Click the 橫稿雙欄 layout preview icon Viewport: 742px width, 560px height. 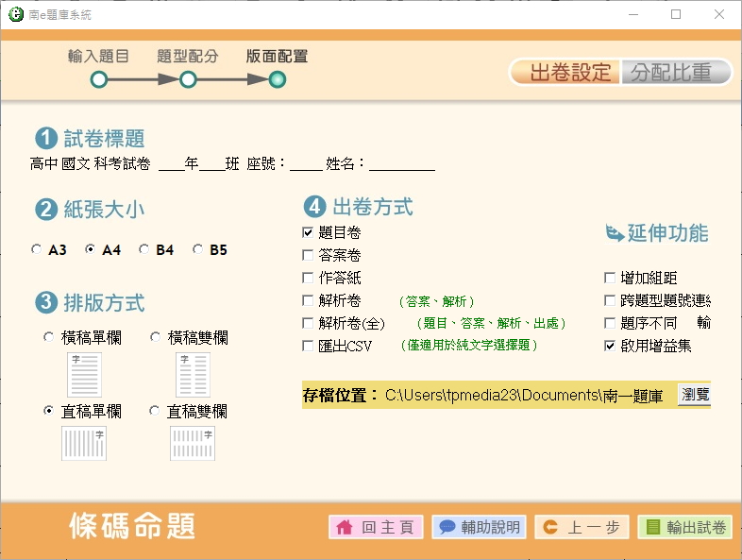[193, 374]
